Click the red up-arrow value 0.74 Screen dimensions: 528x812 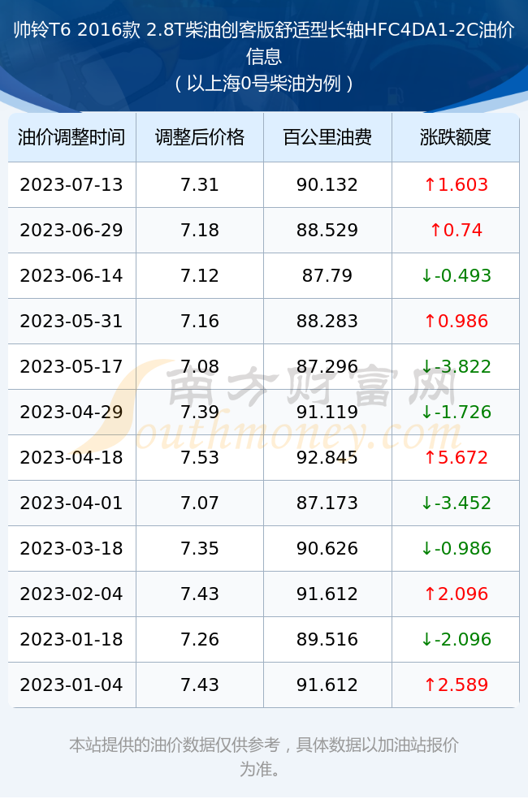(x=456, y=231)
